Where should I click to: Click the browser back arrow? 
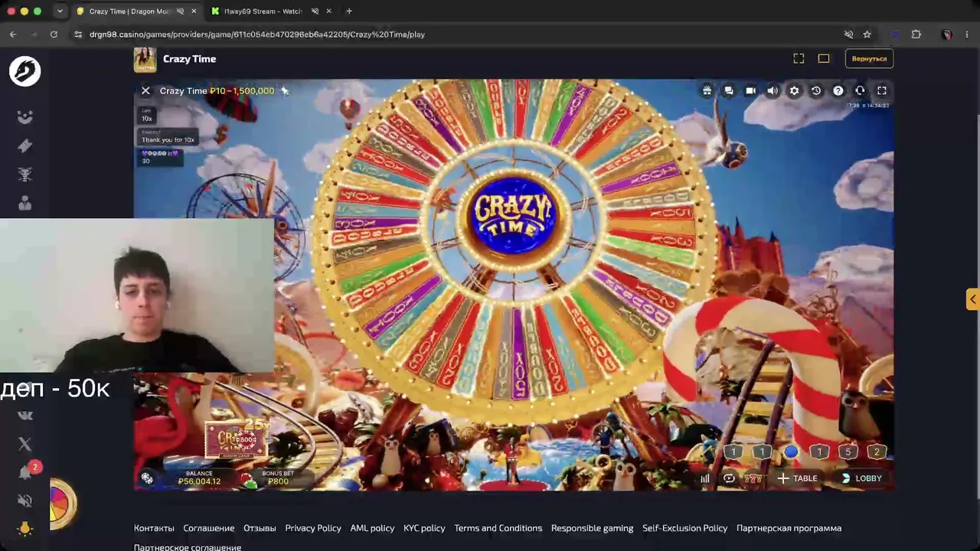(13, 34)
